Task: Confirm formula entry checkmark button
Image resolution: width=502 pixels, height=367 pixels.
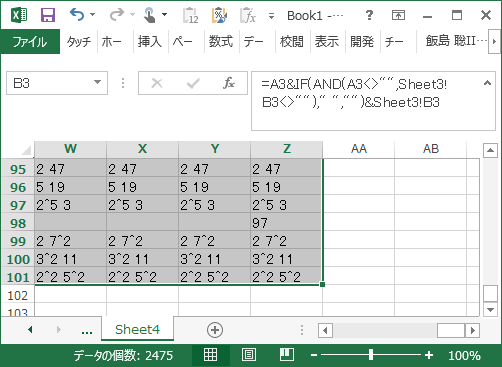Action: point(193,83)
